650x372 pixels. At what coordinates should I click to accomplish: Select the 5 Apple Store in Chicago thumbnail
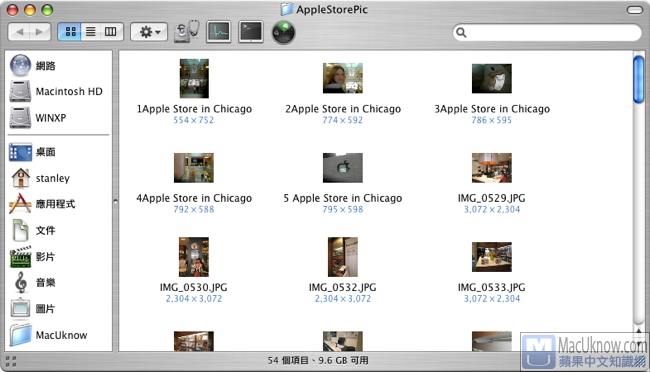(343, 168)
